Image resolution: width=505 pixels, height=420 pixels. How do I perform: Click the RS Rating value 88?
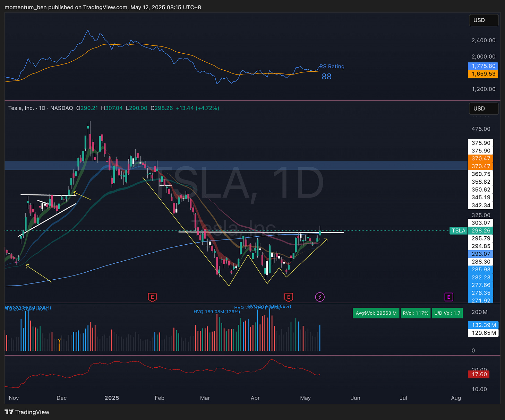click(326, 77)
